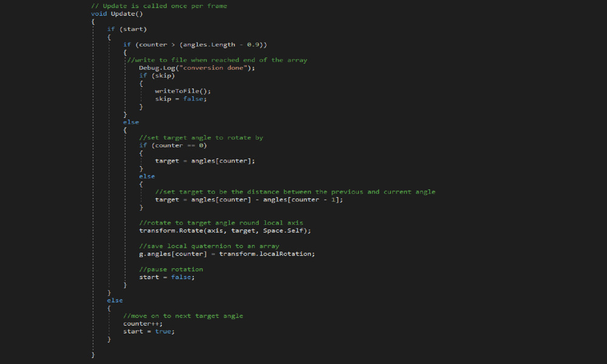Click comment "//write to file when reached end of the array"
The height and width of the screenshot is (364, 607).
217,60
